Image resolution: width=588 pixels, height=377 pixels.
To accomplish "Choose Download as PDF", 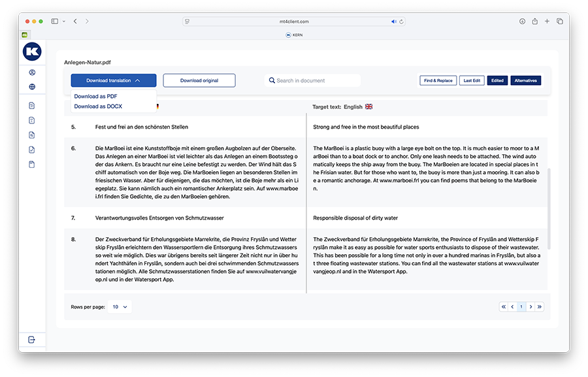I will (x=95, y=97).
